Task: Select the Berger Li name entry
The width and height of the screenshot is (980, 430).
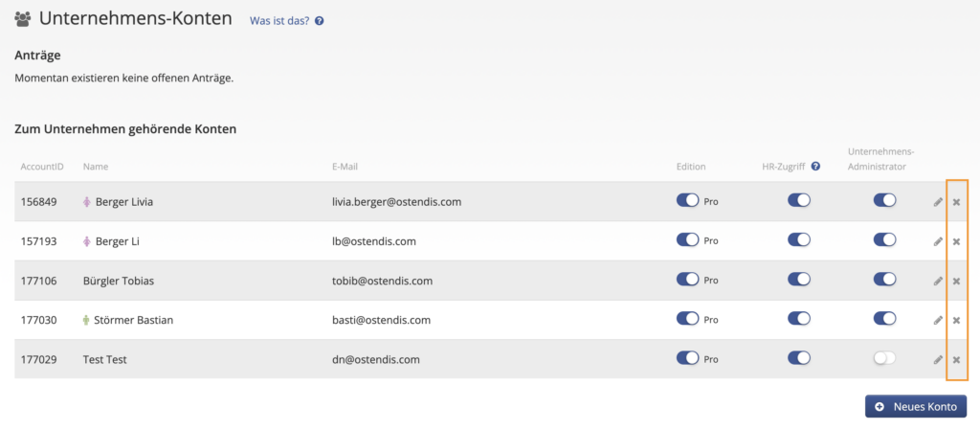Action: [118, 241]
